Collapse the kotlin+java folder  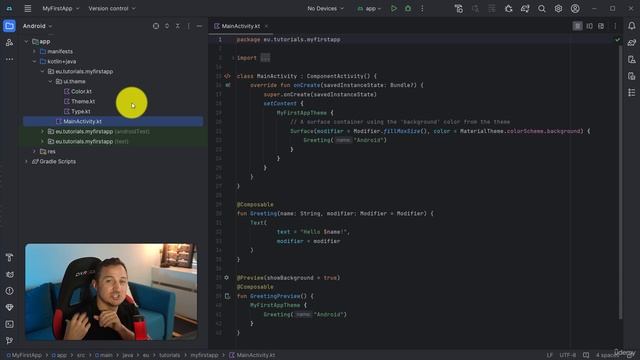34,61
